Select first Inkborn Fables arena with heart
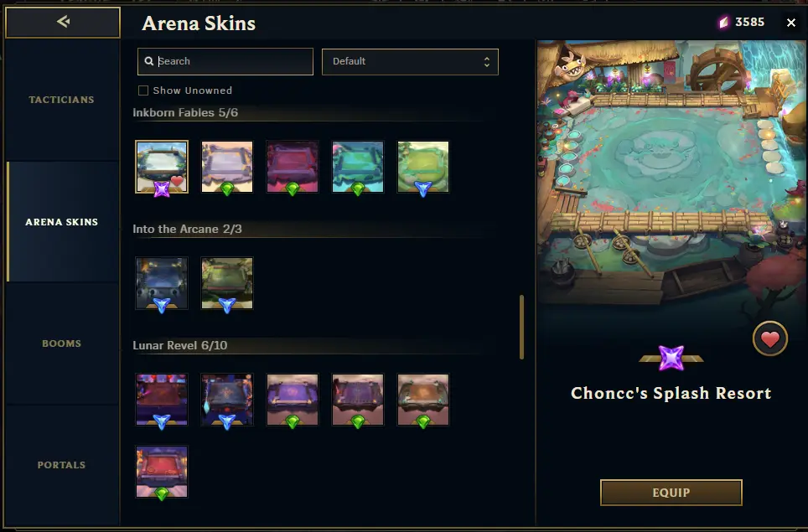This screenshot has width=808, height=532. click(x=162, y=167)
